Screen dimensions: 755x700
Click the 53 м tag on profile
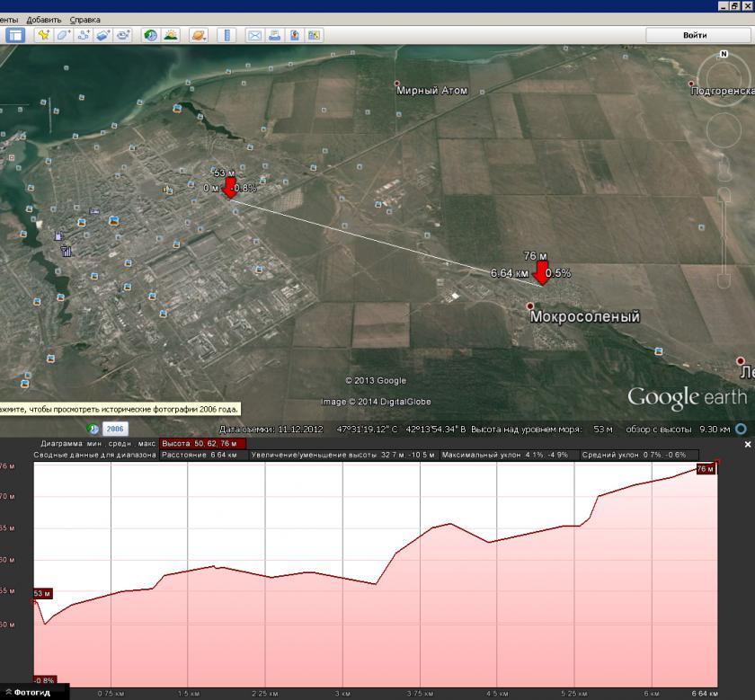tap(43, 594)
